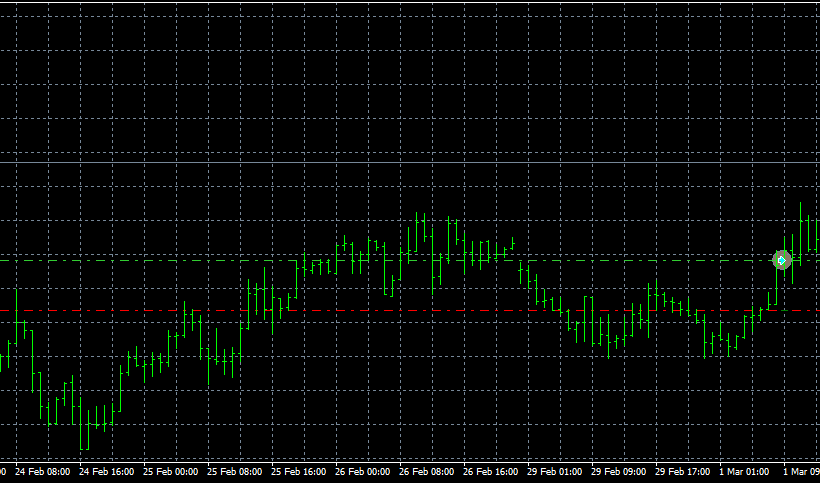Click the 26 Feb 00:00 time label

tap(363, 471)
